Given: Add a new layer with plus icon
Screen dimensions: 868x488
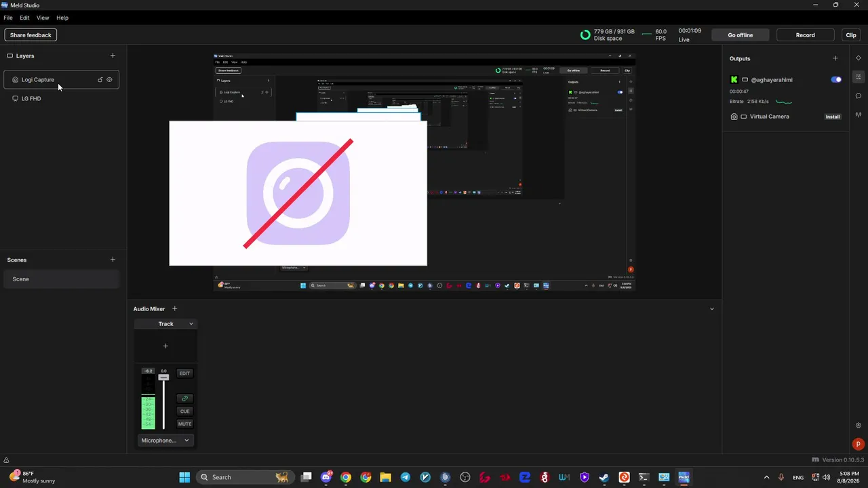Looking at the screenshot, I should pos(113,56).
